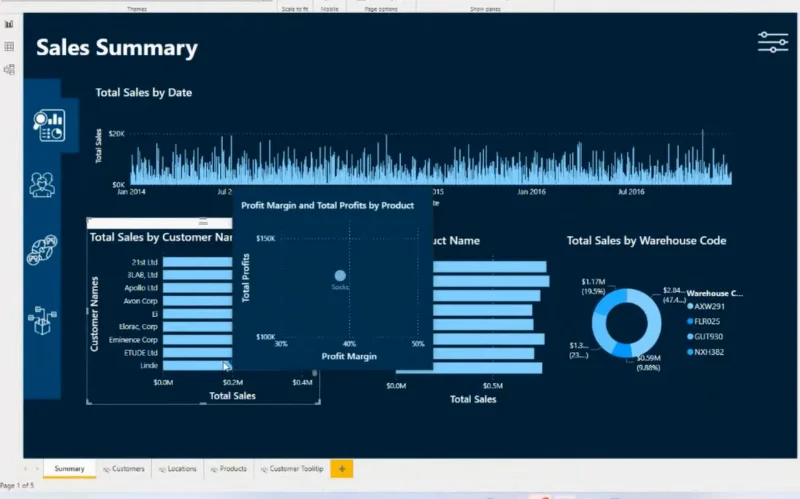Open the products boxes navigation icon
The width and height of the screenshot is (800, 499).
[x=42, y=320]
